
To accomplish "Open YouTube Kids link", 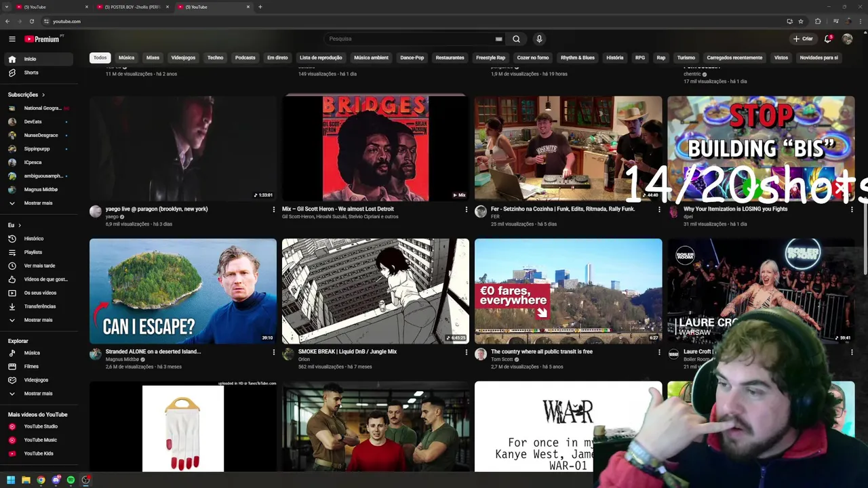I will click(x=39, y=453).
